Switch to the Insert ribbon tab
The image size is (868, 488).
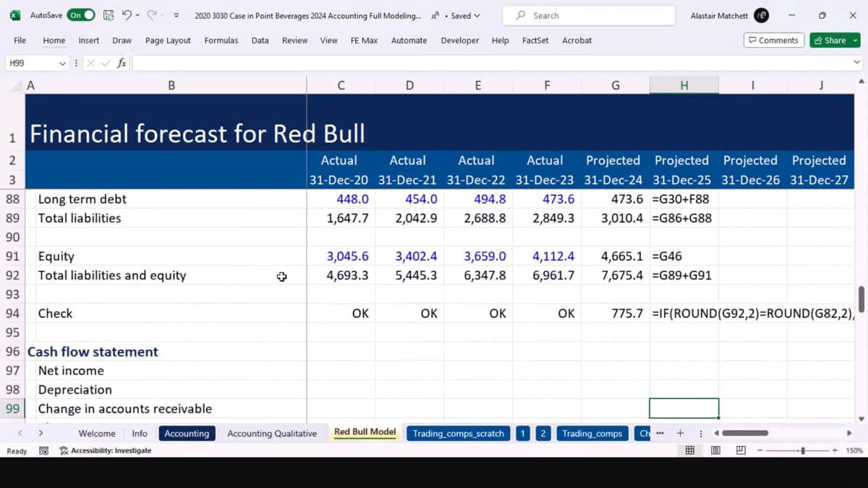pyautogui.click(x=89, y=40)
